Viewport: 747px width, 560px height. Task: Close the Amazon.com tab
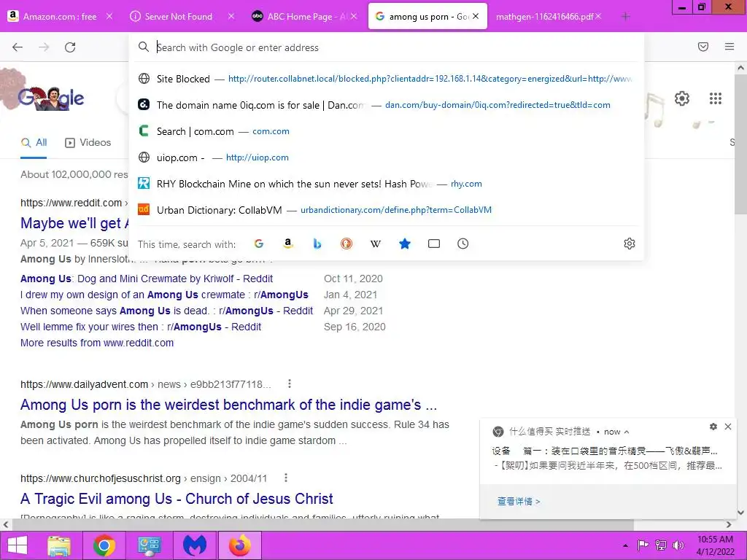click(109, 16)
